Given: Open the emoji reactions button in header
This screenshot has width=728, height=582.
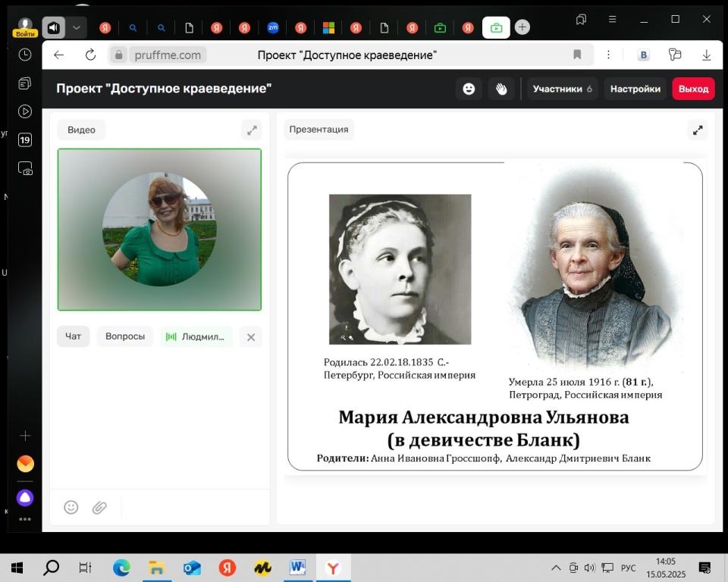Looking at the screenshot, I should [x=469, y=89].
